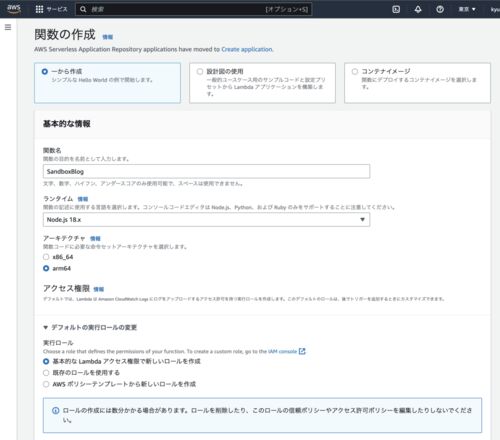Viewport: 500px width, 440px height.
Task: Click the AWS logo home icon
Action: [14, 9]
